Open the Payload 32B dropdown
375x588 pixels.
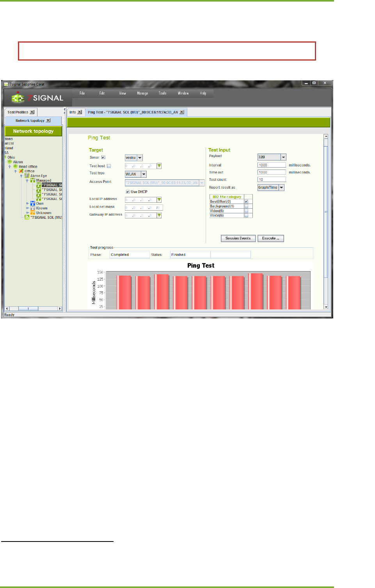(283, 157)
